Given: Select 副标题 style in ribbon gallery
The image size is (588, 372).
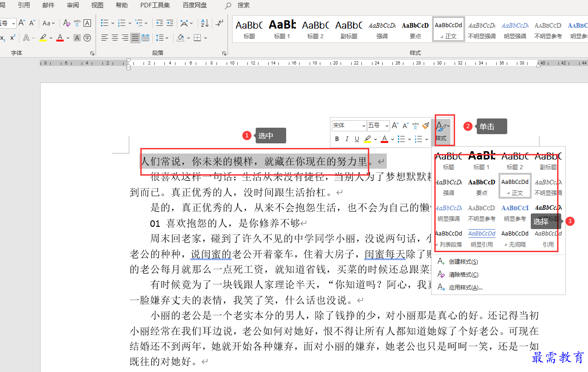Looking at the screenshot, I should 349,30.
